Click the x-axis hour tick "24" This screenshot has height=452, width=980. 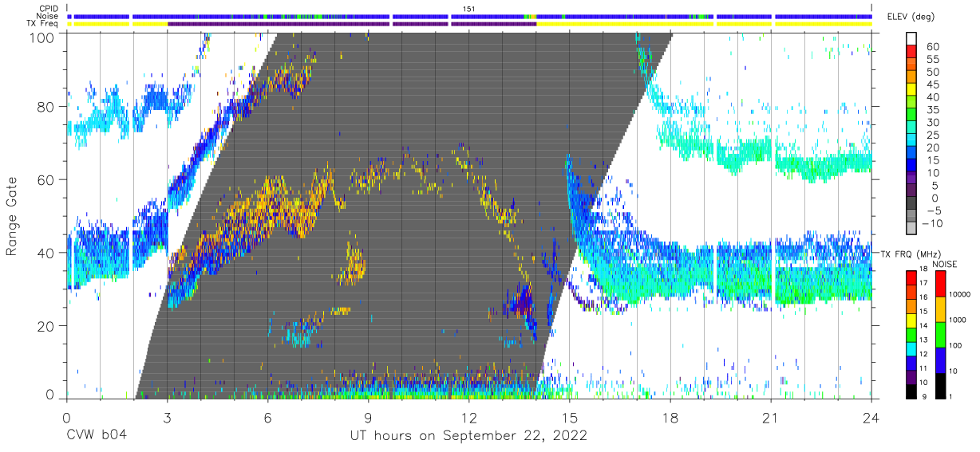click(871, 417)
